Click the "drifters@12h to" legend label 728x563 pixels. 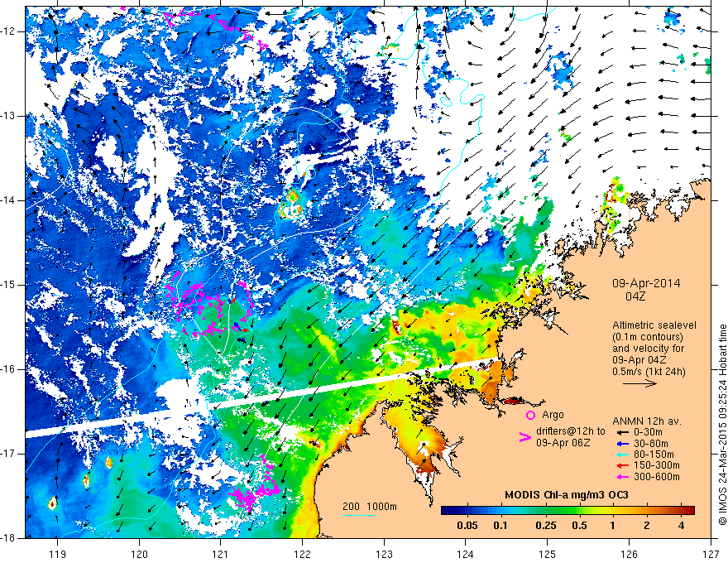pyautogui.click(x=571, y=431)
